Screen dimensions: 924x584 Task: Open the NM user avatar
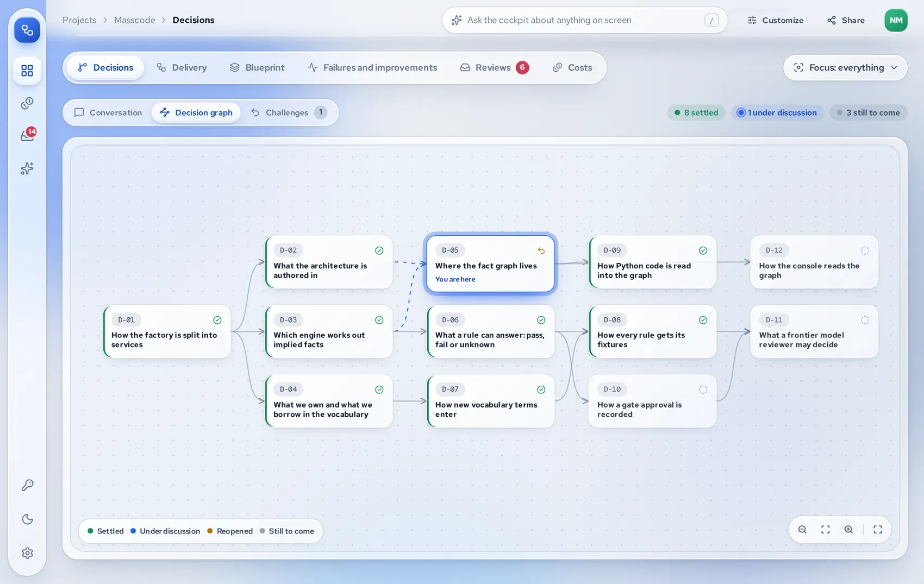(896, 20)
